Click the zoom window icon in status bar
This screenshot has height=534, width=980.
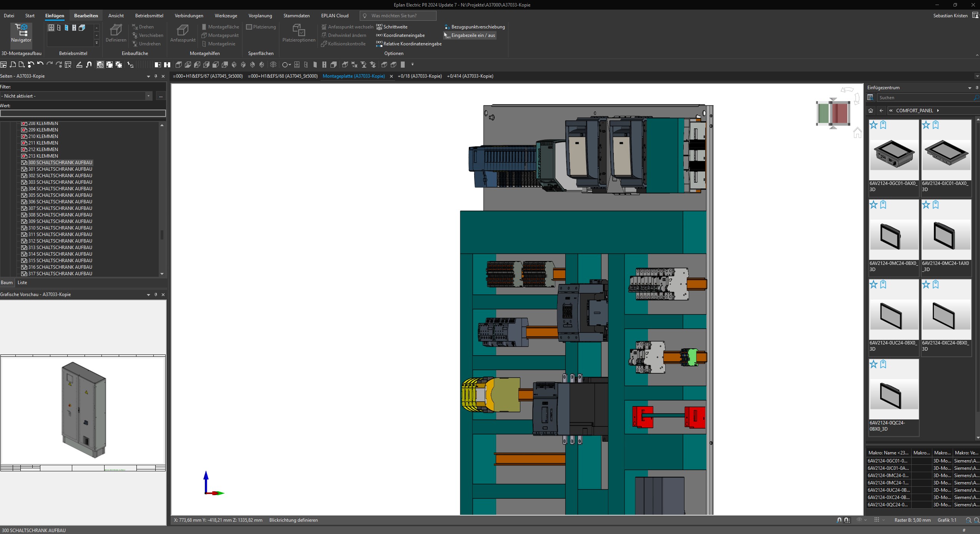[968, 520]
